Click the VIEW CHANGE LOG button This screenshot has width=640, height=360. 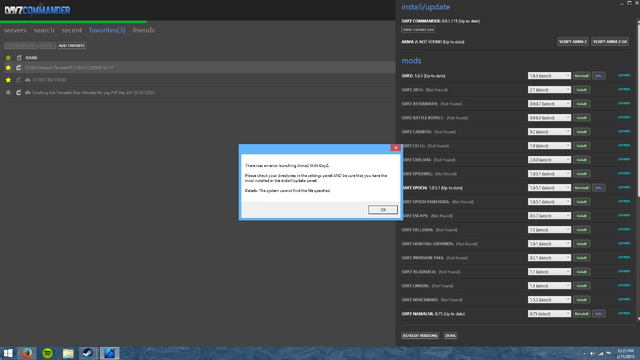click(418, 29)
